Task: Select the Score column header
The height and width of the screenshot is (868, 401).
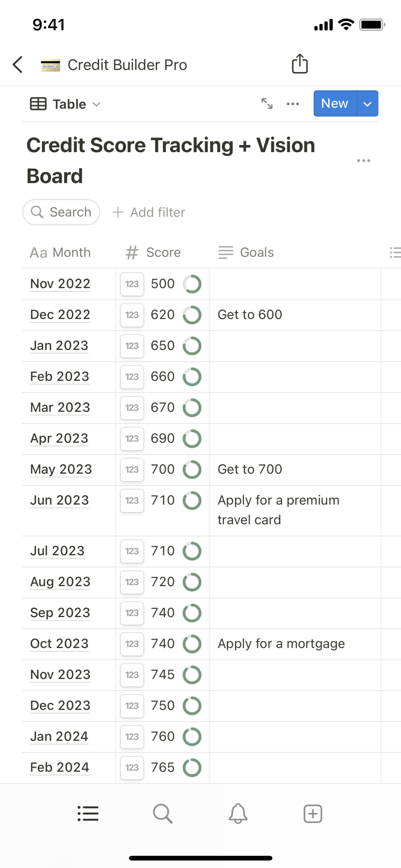Action: (x=154, y=253)
